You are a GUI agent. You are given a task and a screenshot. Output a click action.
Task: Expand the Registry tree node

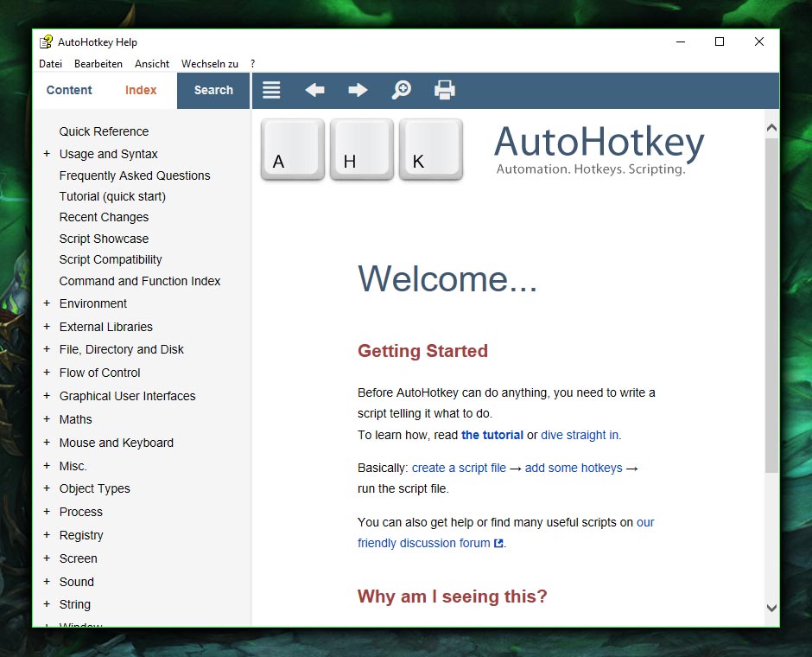[x=47, y=535]
